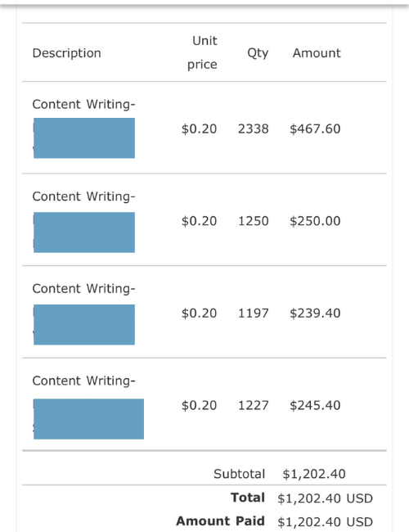
Task: Click the second Content Writing description
Action: 83,196
